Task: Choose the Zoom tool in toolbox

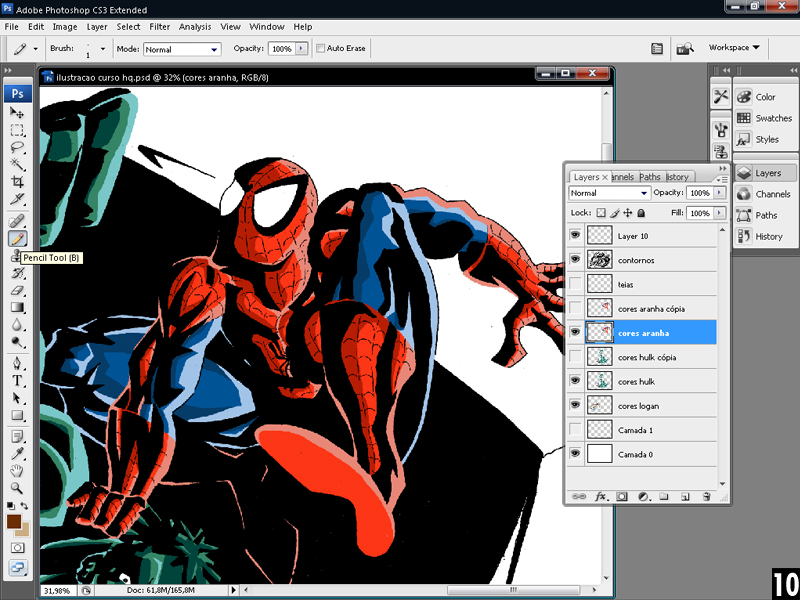Action: pos(17,488)
